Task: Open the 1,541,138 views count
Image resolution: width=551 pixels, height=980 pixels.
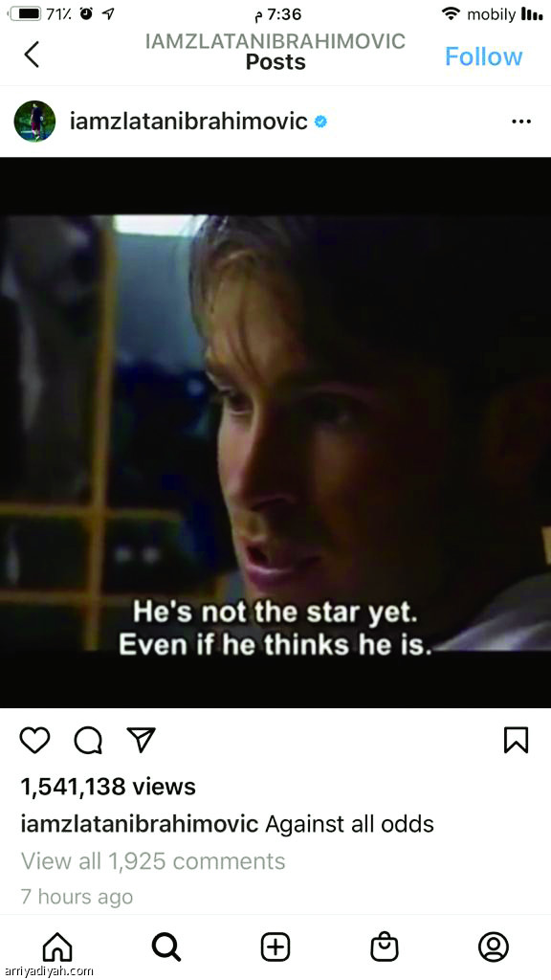Action: 108,787
